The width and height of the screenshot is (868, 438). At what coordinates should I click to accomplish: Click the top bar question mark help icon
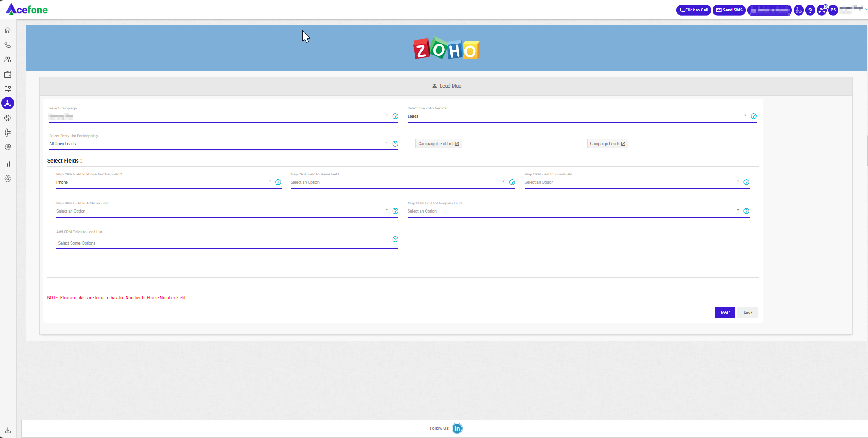810,10
